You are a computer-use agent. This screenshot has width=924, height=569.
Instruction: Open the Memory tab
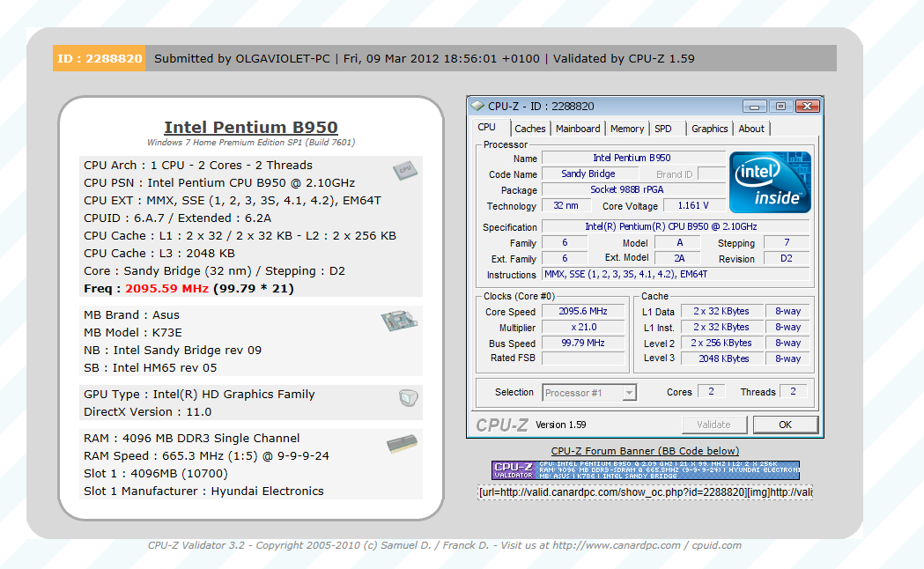[627, 129]
